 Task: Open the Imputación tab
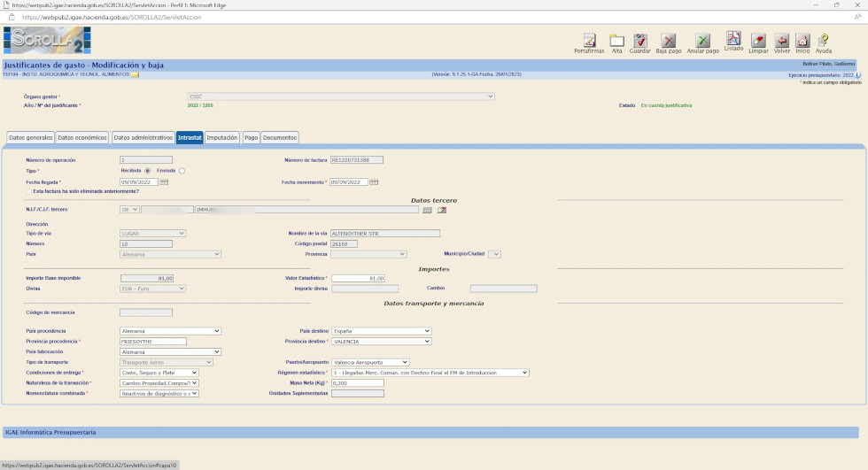coord(221,137)
